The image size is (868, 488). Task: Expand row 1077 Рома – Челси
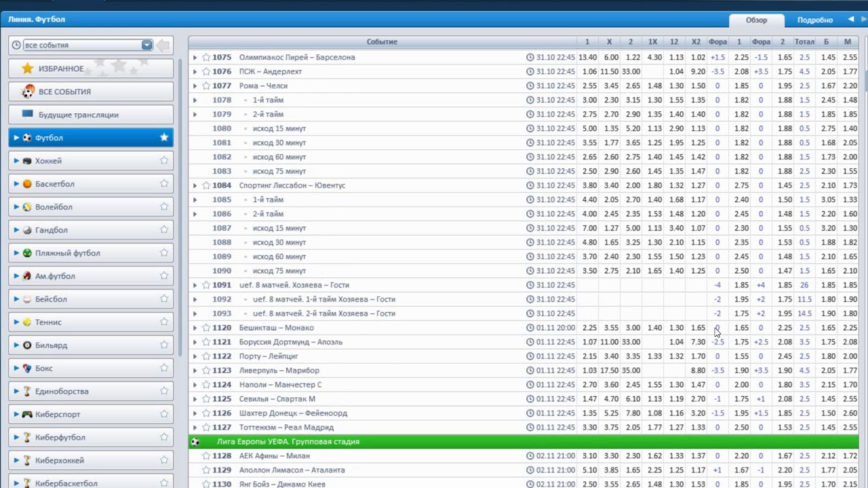point(195,85)
